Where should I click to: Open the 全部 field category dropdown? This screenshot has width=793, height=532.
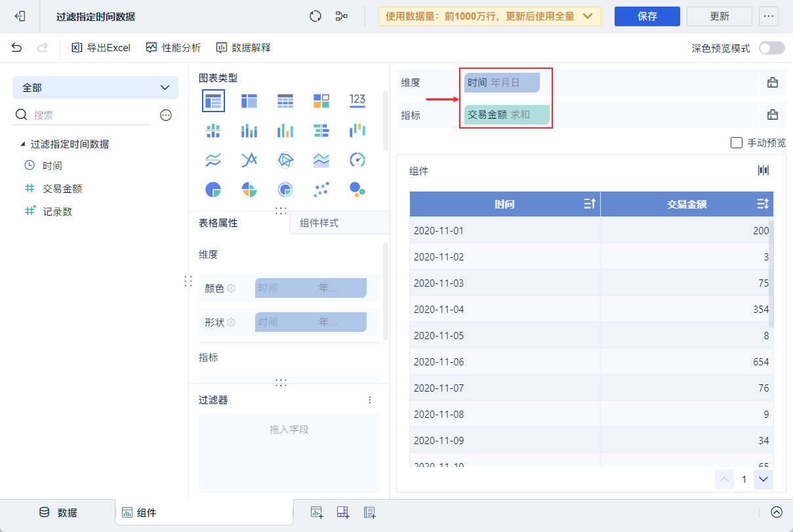point(95,87)
